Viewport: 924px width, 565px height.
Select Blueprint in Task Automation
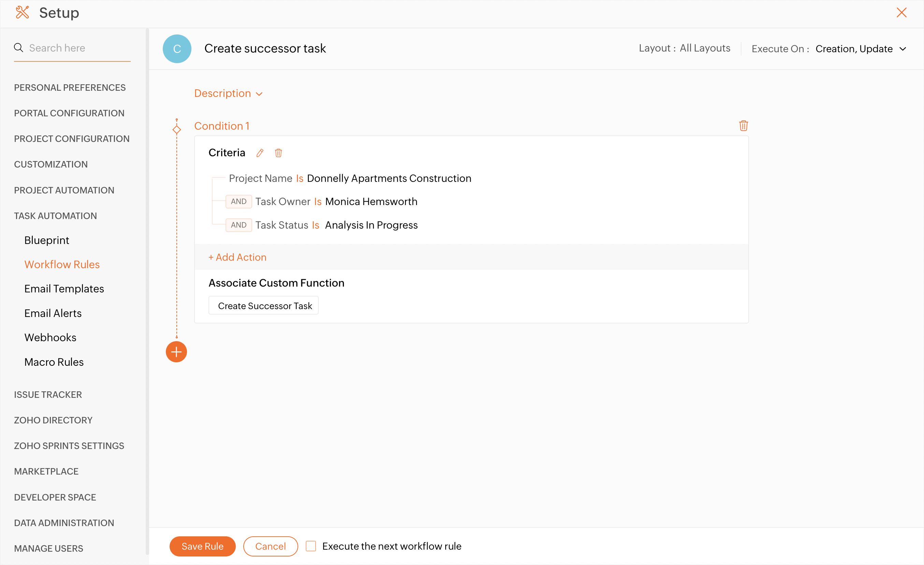(x=47, y=240)
